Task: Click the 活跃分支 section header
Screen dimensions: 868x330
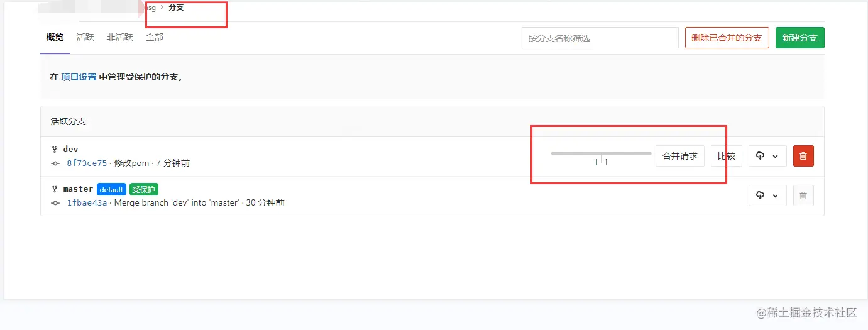Action: tap(68, 121)
